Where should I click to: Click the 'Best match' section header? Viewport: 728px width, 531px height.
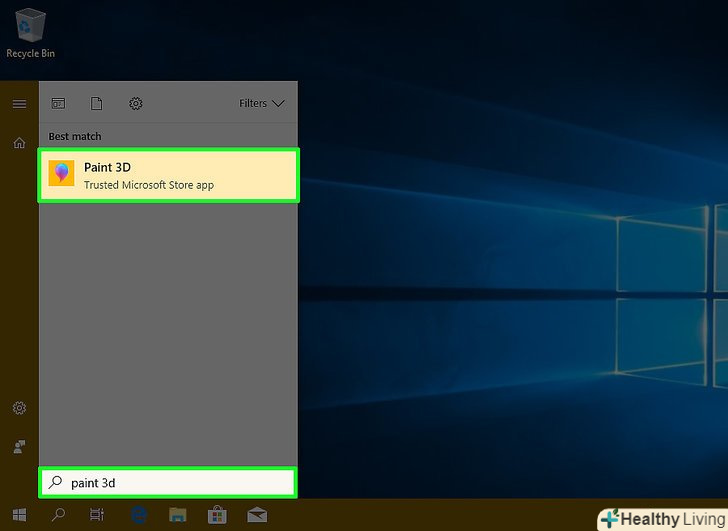click(x=75, y=136)
